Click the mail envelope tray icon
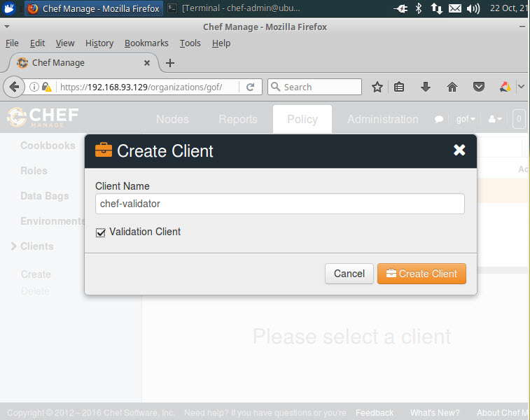 click(454, 8)
